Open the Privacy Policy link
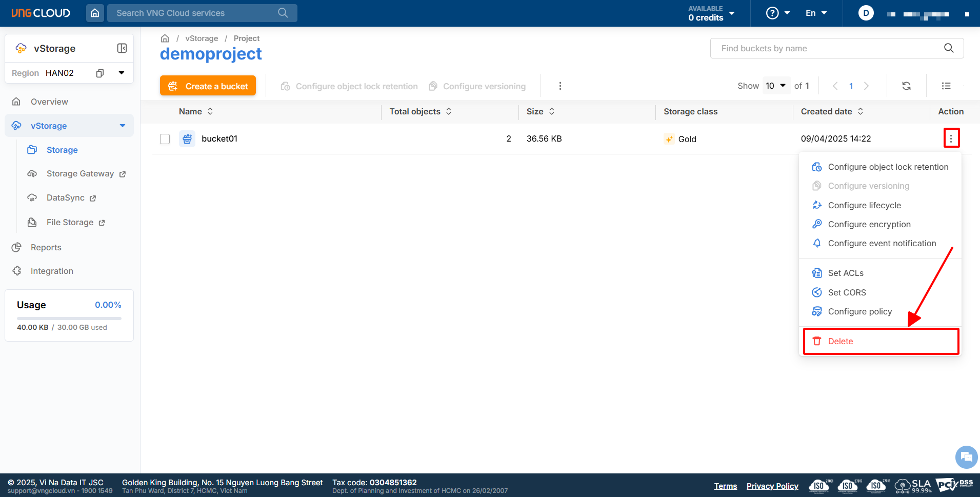 point(772,486)
